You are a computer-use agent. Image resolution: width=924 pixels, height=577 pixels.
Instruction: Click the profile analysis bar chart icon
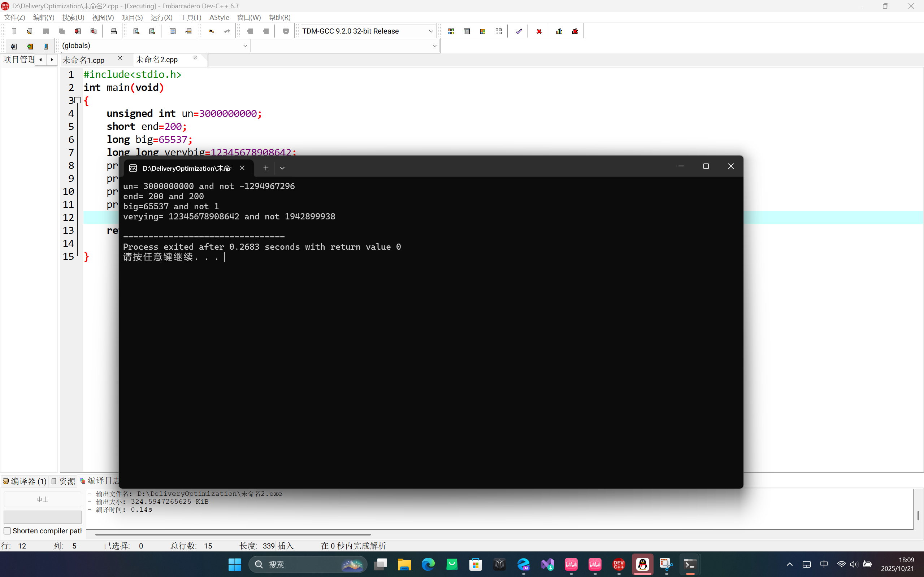click(559, 31)
